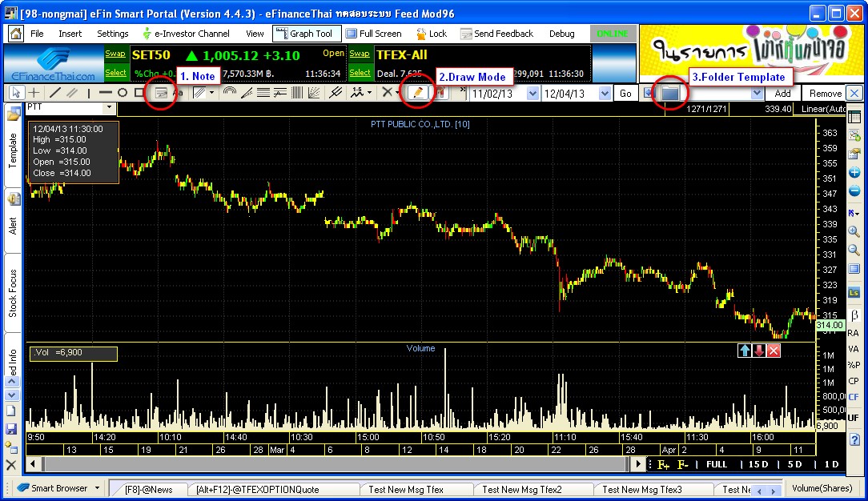Open the Settings menu
This screenshot has width=868, height=501.
pyautogui.click(x=112, y=34)
